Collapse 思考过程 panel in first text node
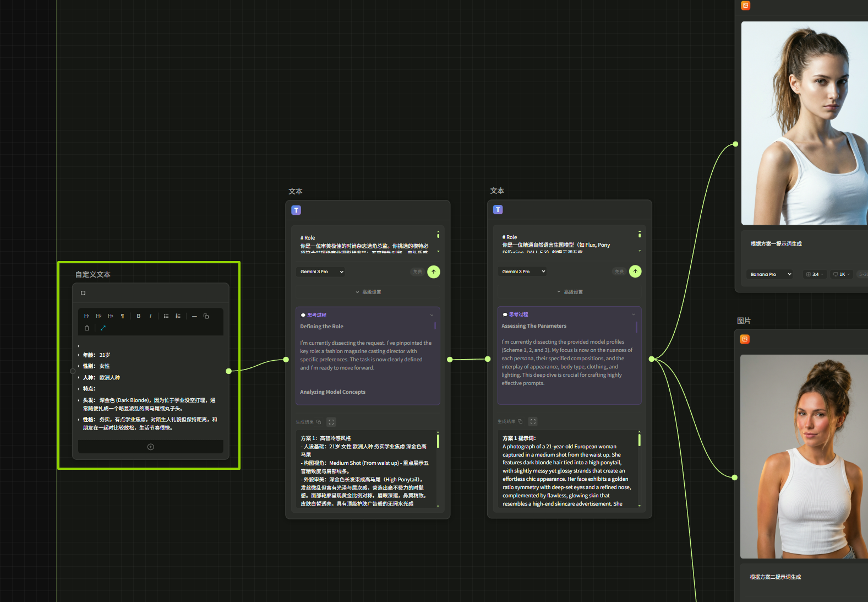 coord(432,315)
